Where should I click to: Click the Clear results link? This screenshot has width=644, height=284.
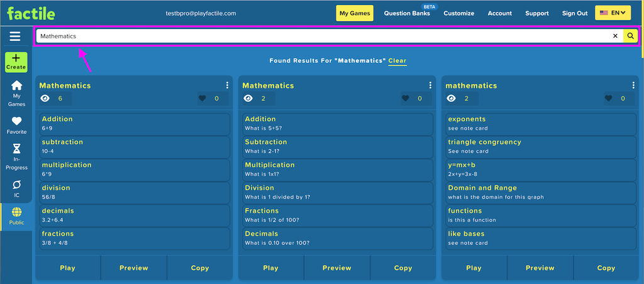pyautogui.click(x=397, y=61)
